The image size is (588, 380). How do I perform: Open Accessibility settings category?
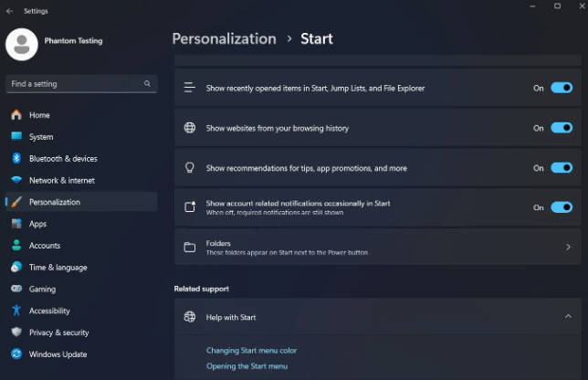point(81,311)
